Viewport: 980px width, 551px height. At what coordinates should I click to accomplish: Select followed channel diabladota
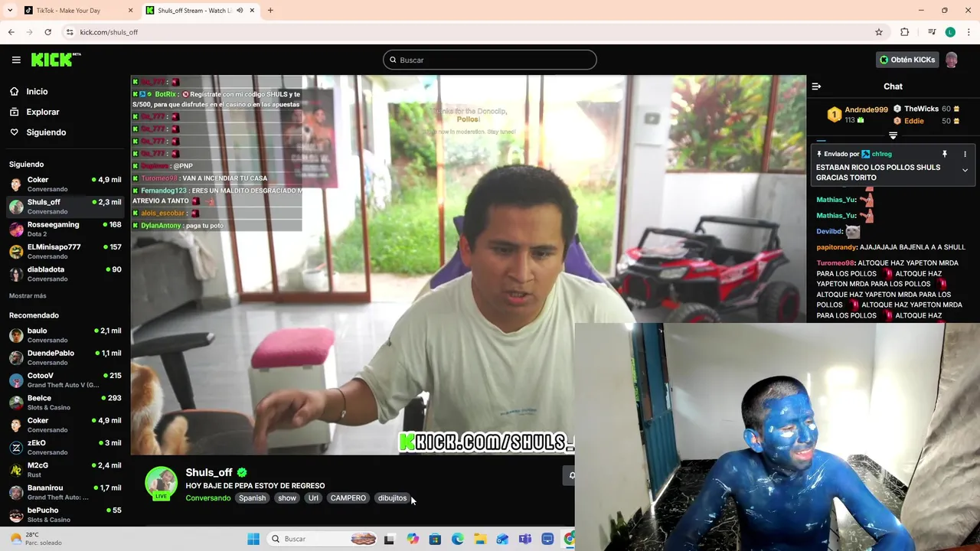65,274
